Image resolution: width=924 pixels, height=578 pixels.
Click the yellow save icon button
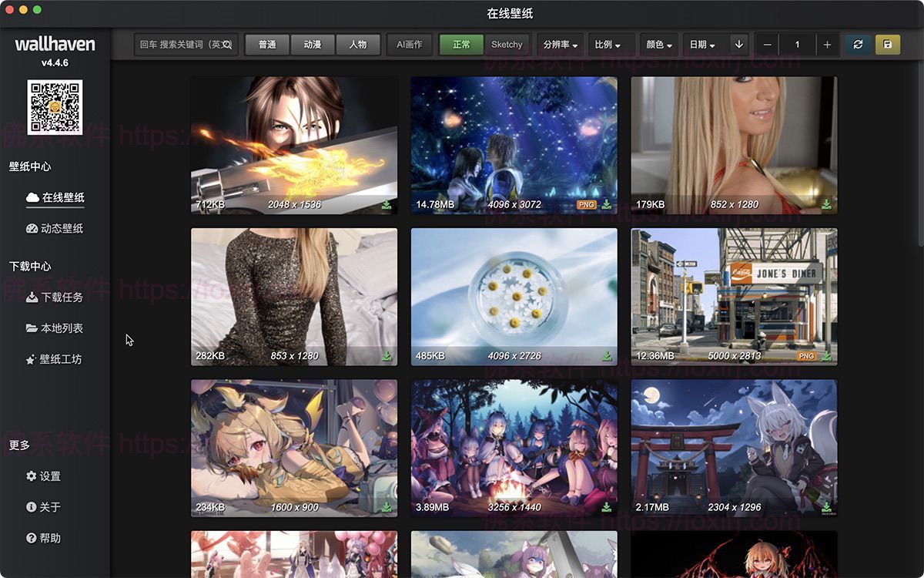[x=887, y=45]
